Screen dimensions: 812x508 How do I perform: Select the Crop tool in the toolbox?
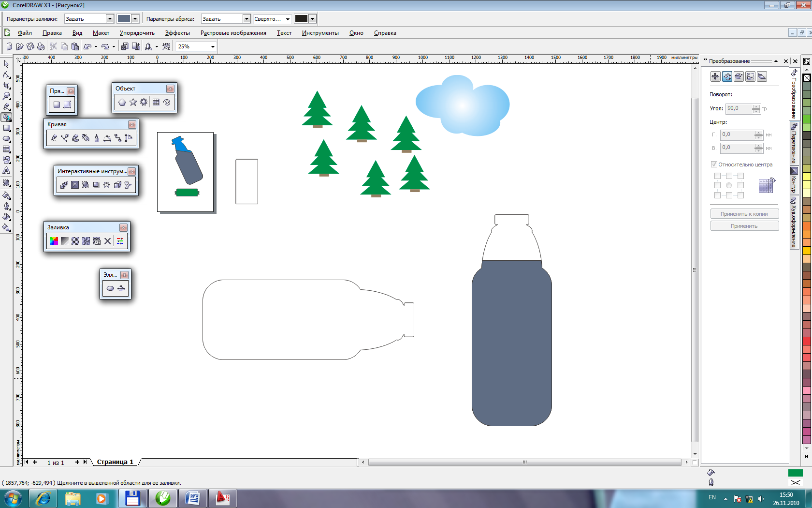6,86
